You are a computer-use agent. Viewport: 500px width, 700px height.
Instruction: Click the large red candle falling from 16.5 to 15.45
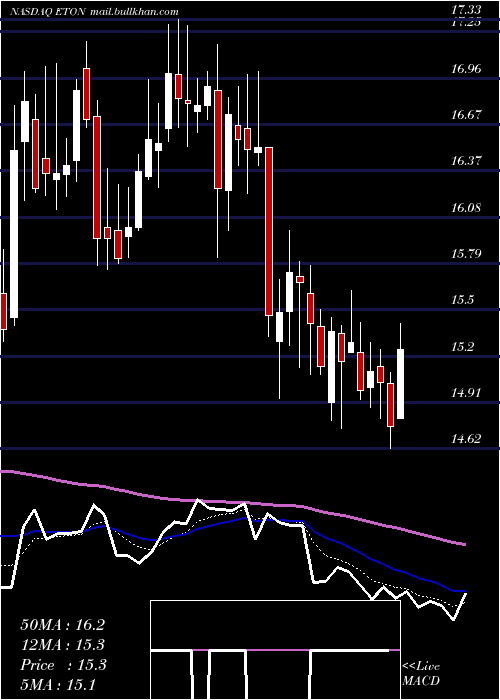click(x=269, y=231)
